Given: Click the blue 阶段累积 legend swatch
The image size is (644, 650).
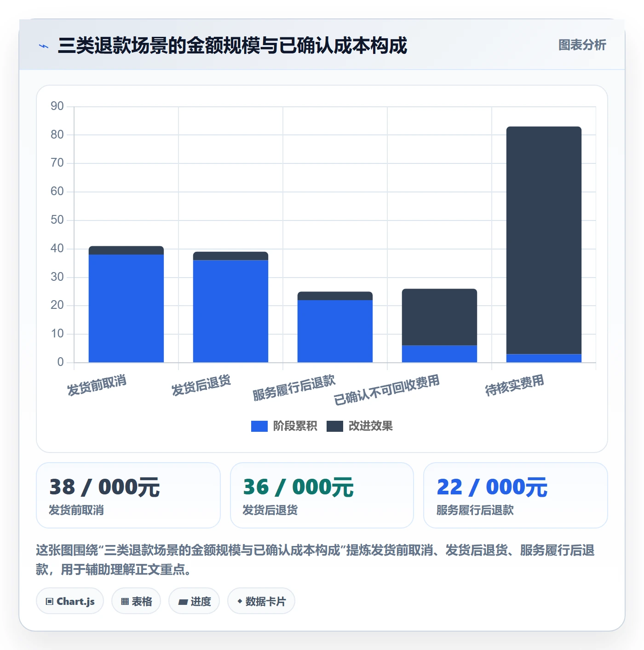Looking at the screenshot, I should pos(259,426).
